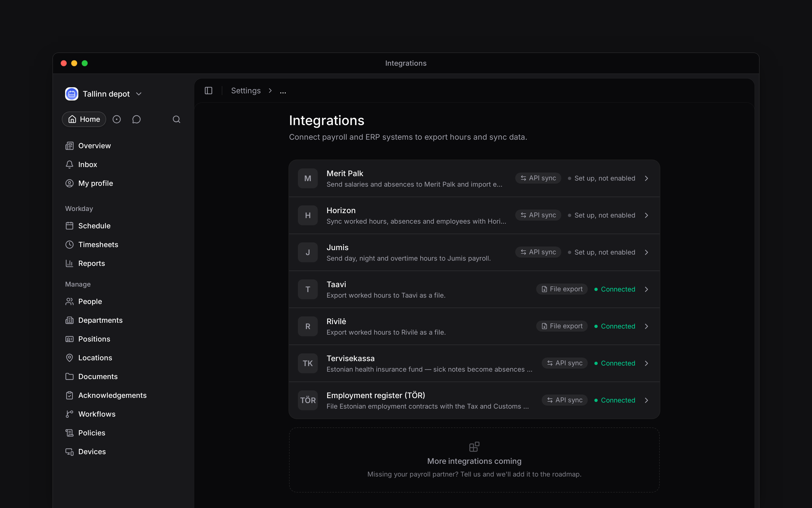
Task: Click the Tervisekassa TK avatar
Action: click(x=308, y=363)
